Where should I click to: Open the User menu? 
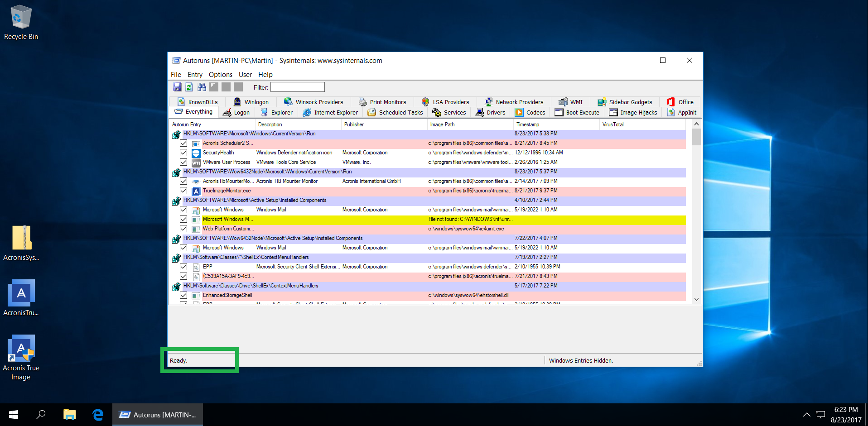pos(245,75)
